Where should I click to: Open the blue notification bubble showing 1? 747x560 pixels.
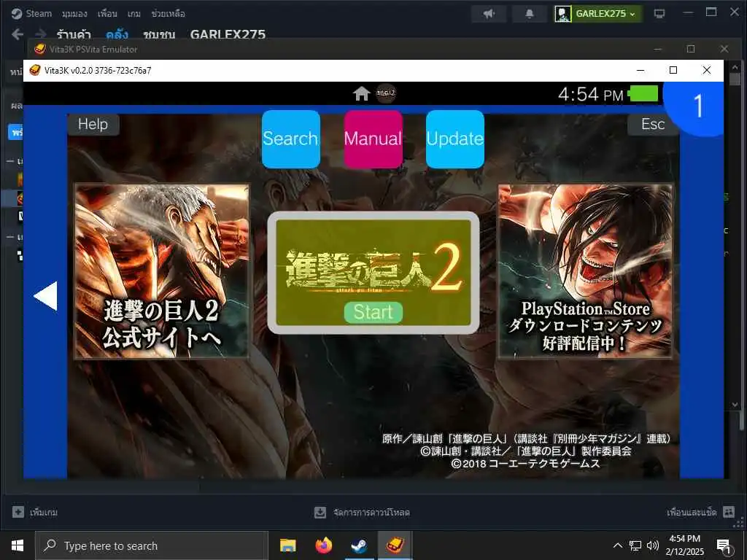click(x=697, y=106)
